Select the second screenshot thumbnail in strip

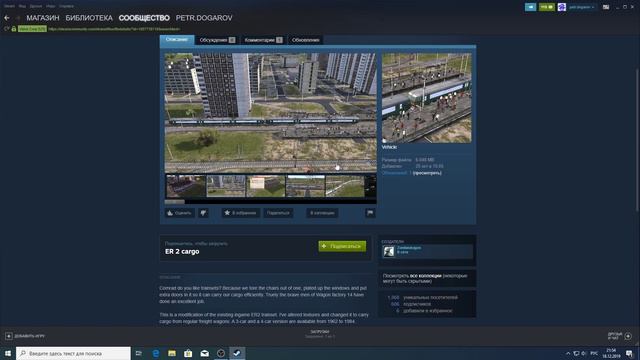pyautogui.click(x=226, y=186)
